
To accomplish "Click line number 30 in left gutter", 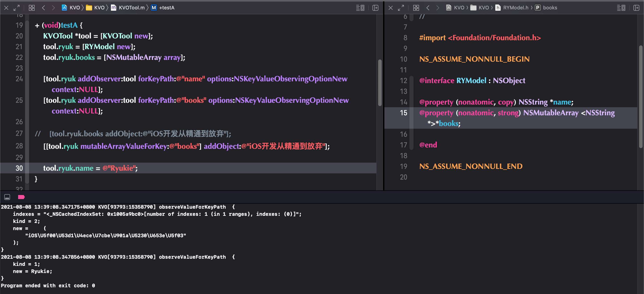I will click(x=19, y=168).
